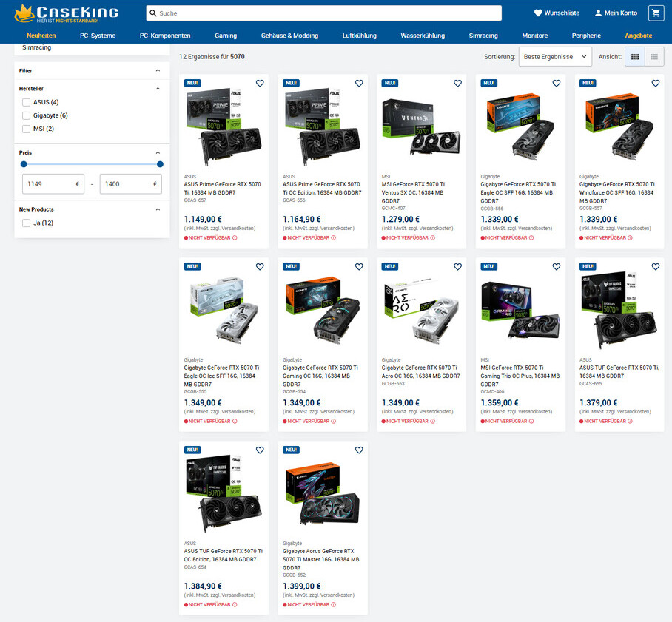The height and width of the screenshot is (622, 672).
Task: Check the ASUS manufacturer filter
Action: 26,102
